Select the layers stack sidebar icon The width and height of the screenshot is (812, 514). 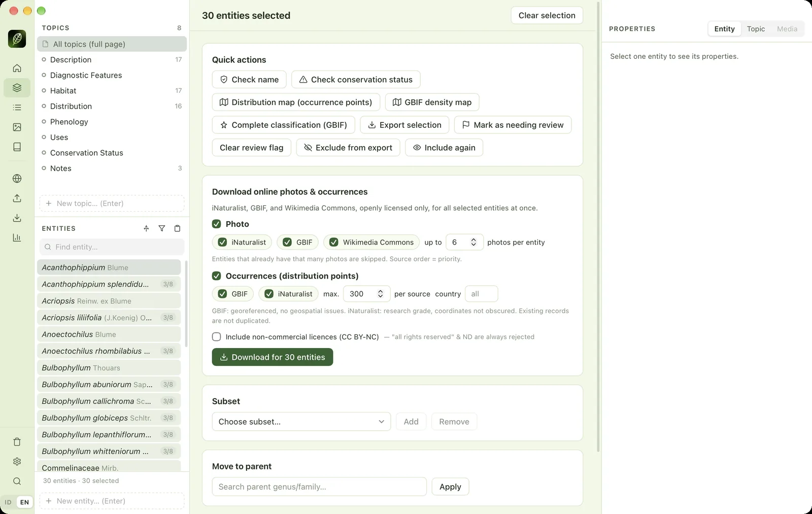coord(17,88)
